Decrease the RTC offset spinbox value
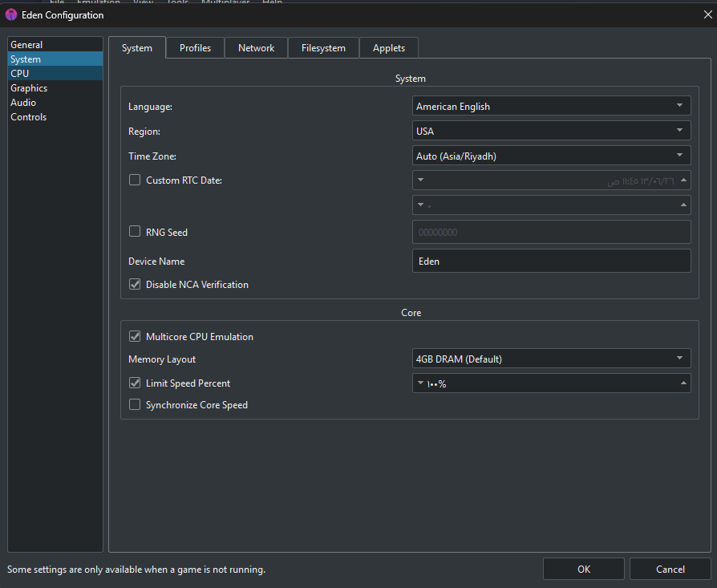 pos(420,205)
